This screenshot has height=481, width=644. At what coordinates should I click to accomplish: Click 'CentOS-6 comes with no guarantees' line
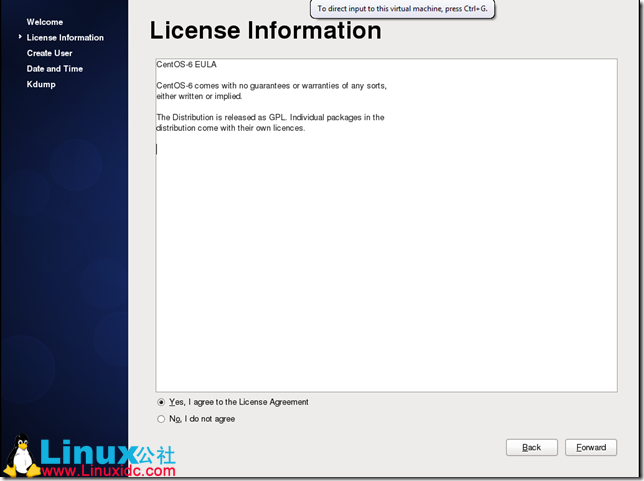click(x=271, y=86)
